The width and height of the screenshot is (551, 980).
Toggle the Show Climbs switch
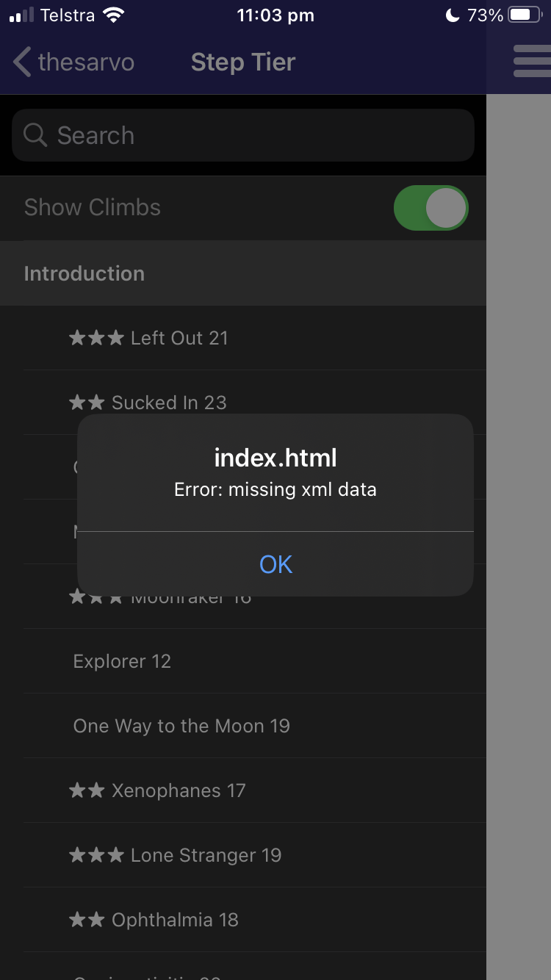[x=431, y=208]
